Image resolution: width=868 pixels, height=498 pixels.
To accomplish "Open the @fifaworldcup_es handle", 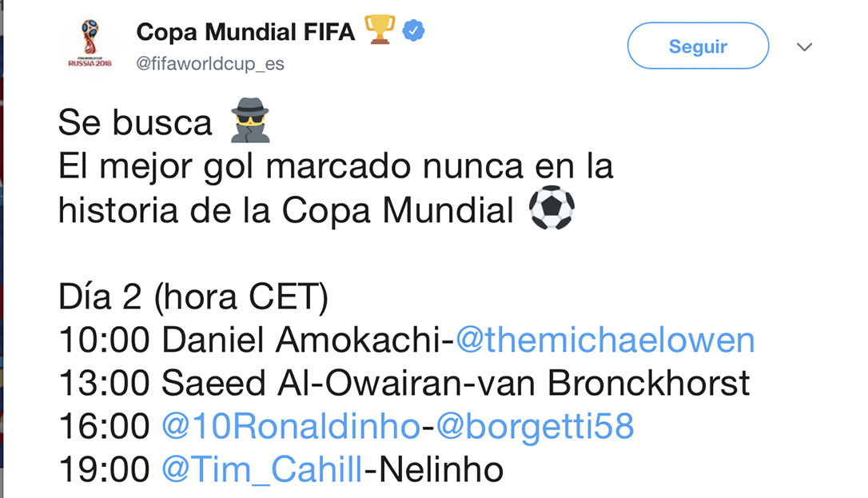I will tap(210, 64).
